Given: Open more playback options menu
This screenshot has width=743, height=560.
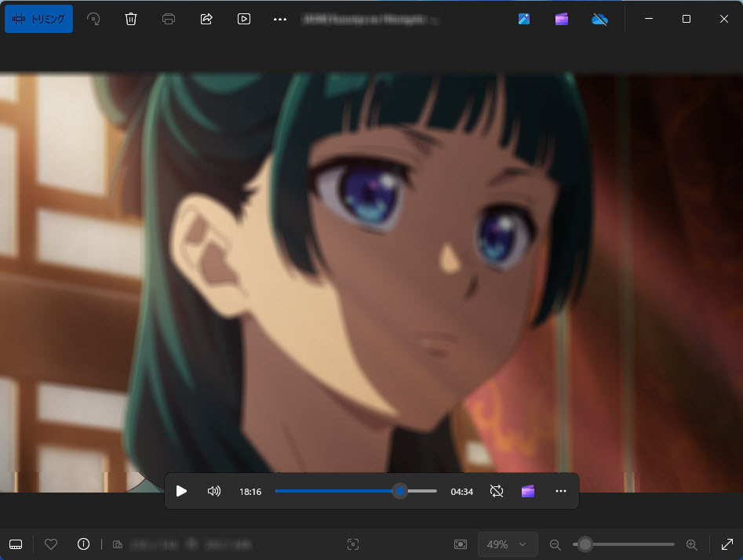Looking at the screenshot, I should 560,491.
